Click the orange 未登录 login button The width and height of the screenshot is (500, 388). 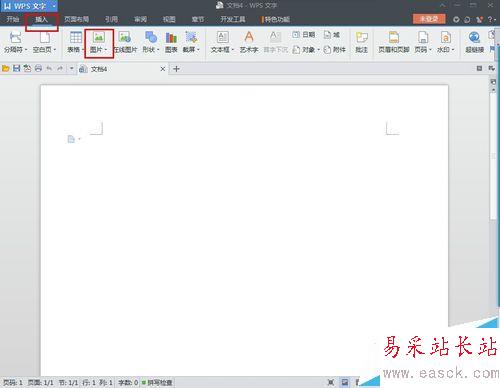(429, 19)
